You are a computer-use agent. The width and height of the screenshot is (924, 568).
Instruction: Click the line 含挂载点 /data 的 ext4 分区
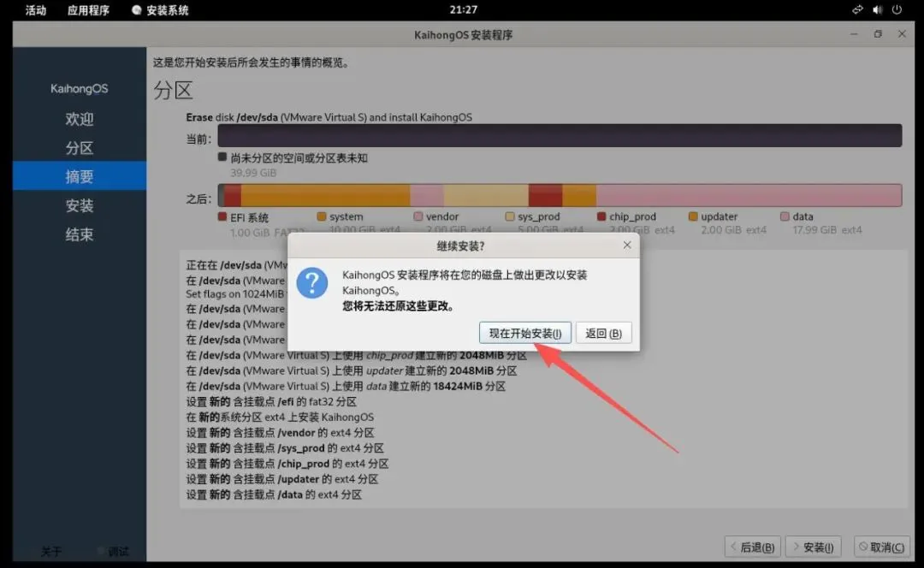click(x=274, y=494)
